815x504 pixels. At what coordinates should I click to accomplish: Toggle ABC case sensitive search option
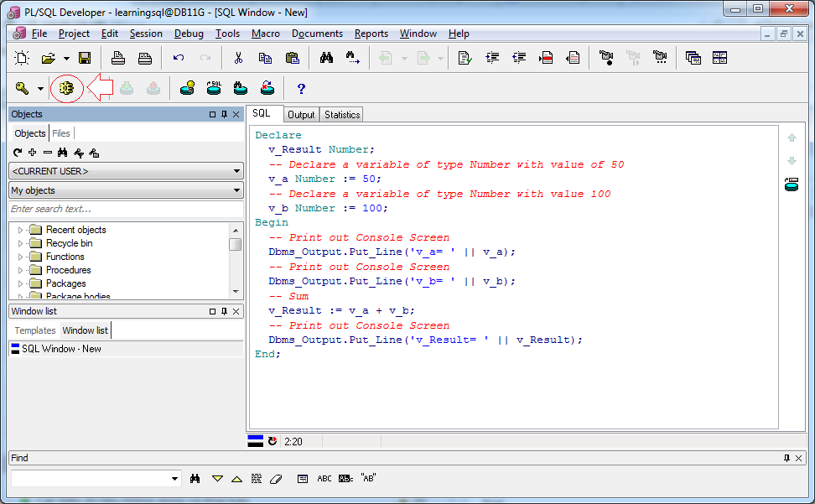[x=324, y=479]
